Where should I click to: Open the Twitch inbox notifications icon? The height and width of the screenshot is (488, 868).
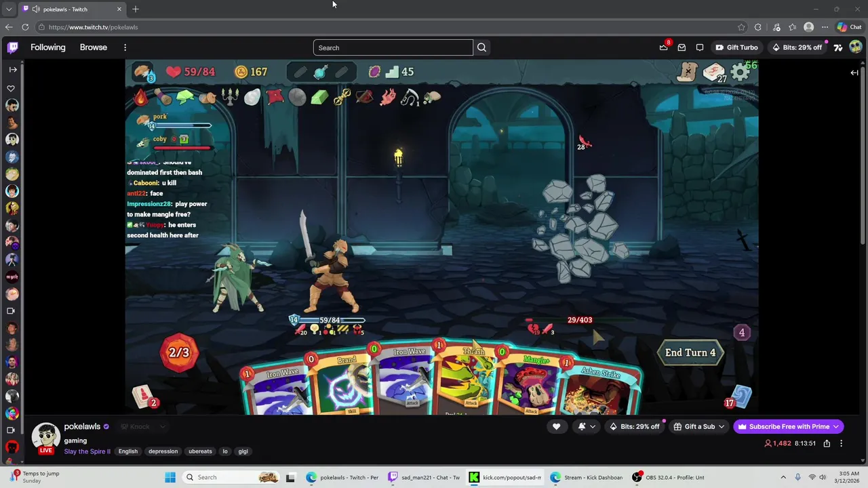click(682, 47)
